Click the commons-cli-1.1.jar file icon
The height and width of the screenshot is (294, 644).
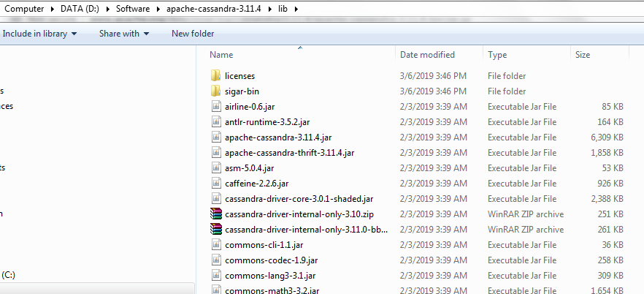216,245
